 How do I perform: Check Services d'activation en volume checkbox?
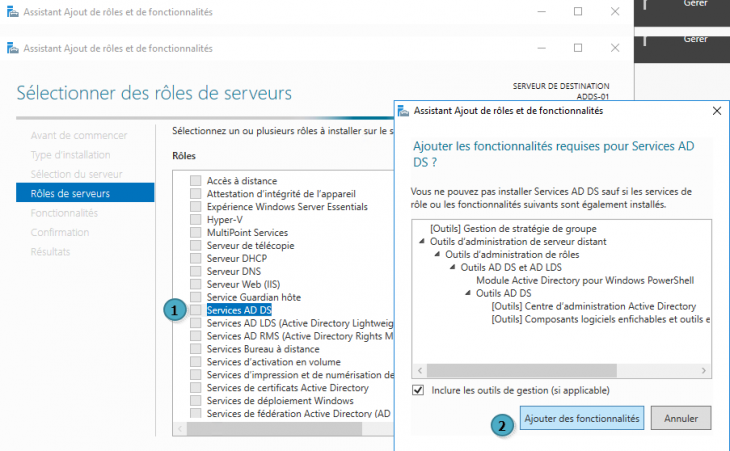(196, 362)
